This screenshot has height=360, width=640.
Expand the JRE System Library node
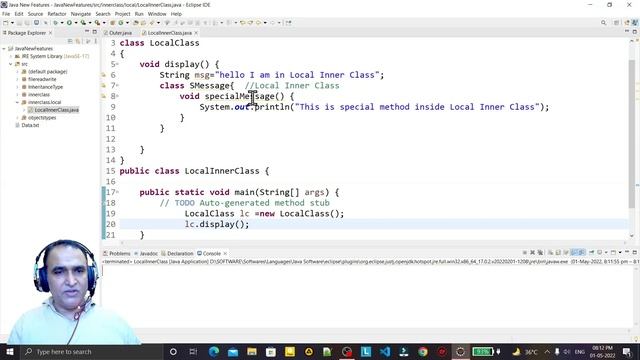click(x=11, y=56)
